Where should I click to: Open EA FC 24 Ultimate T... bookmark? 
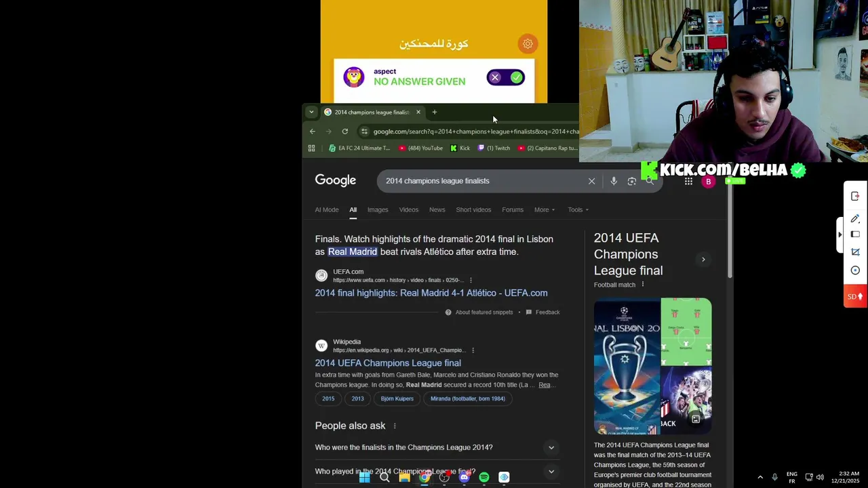click(359, 148)
